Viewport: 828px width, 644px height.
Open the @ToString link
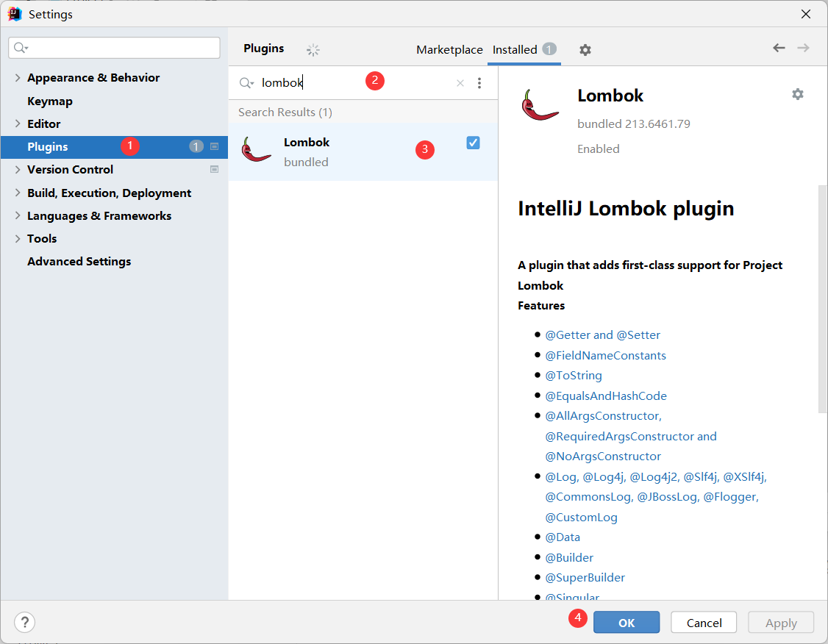click(x=574, y=376)
